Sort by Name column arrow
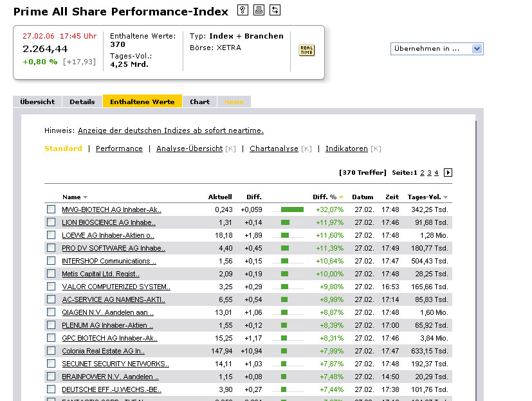This screenshot has height=401, width=532. (85, 197)
